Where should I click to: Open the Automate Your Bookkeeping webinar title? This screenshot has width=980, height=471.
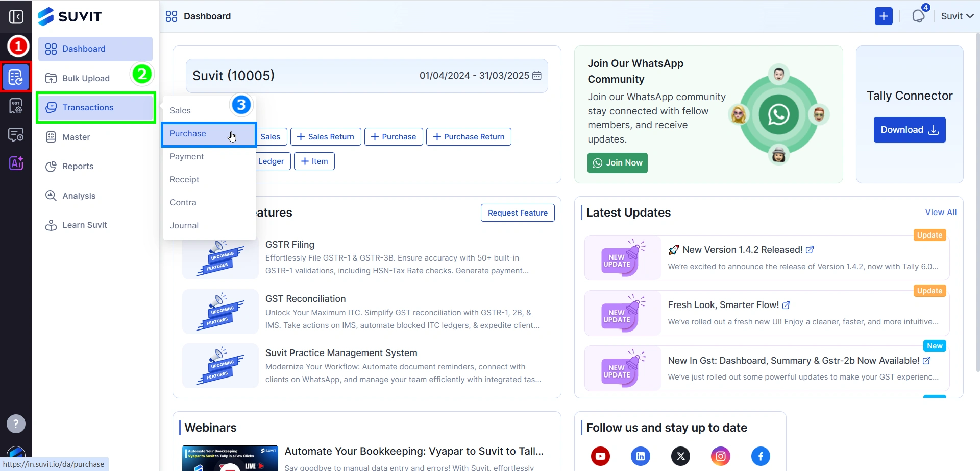point(414,451)
